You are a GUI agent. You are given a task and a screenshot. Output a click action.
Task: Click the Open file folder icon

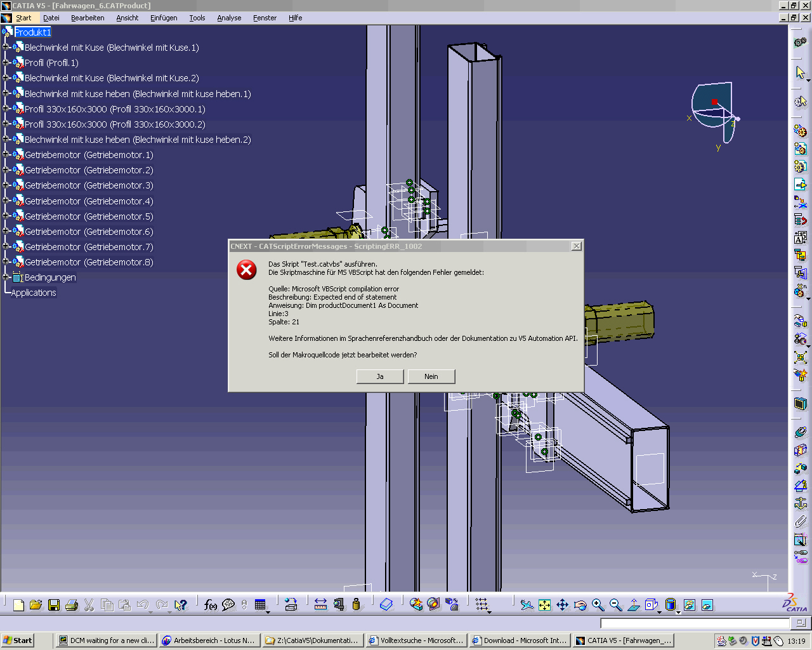pyautogui.click(x=36, y=605)
